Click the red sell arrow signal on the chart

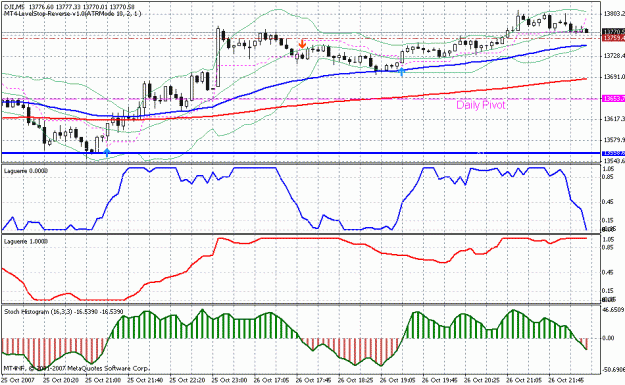click(303, 43)
